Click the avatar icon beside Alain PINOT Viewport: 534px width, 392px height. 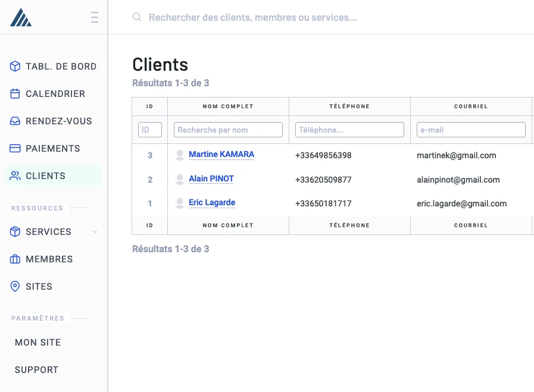click(x=180, y=180)
